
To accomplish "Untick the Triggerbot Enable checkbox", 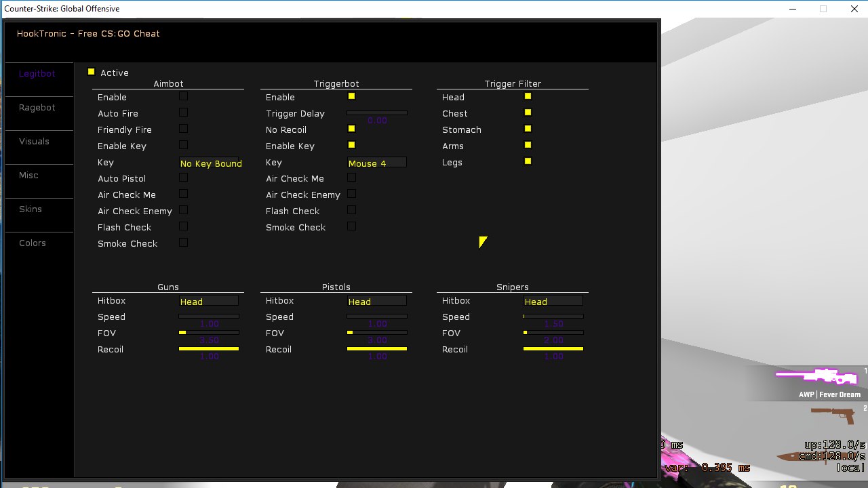I will (x=351, y=96).
